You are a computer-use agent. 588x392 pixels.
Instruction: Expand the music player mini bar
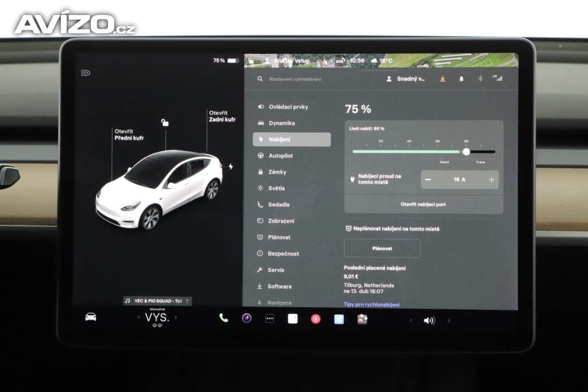pos(157,301)
